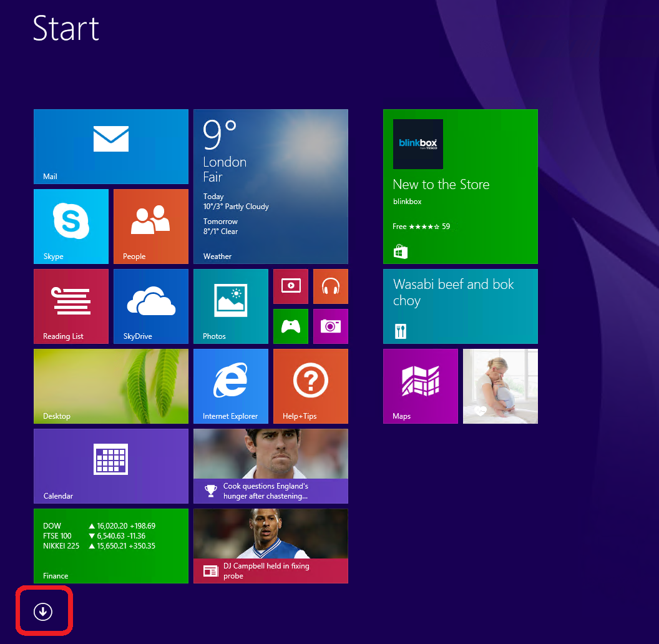Open the Calendar tile

pos(111,466)
